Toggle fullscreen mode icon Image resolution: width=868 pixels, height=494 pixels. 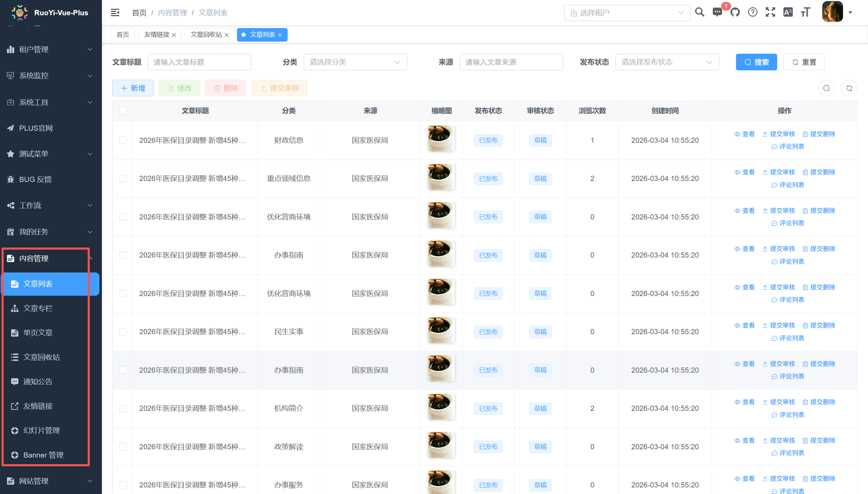click(770, 12)
